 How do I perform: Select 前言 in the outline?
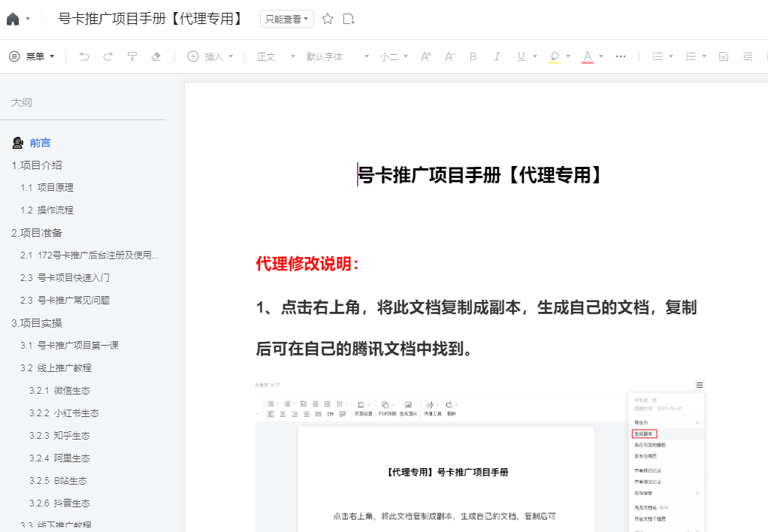coord(41,142)
